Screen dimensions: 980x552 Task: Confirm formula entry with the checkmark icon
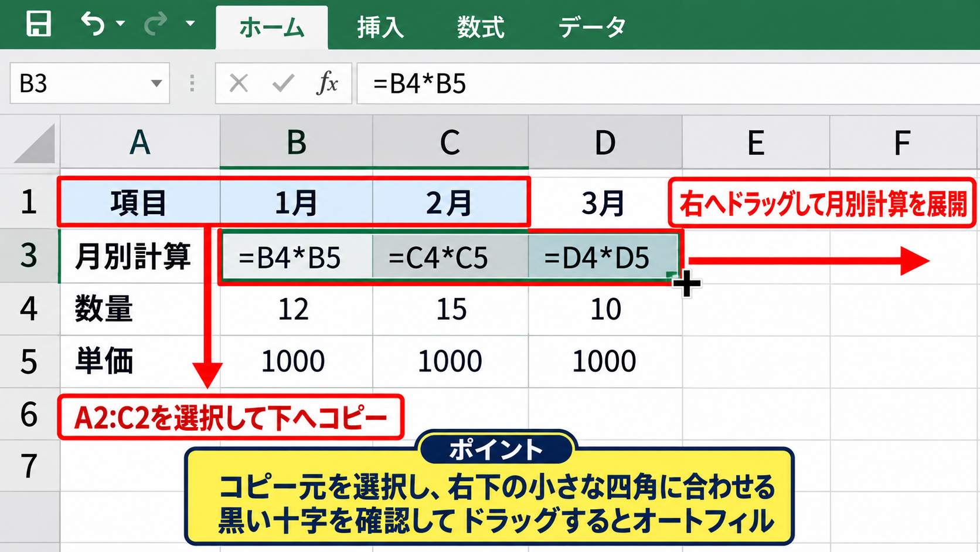283,83
